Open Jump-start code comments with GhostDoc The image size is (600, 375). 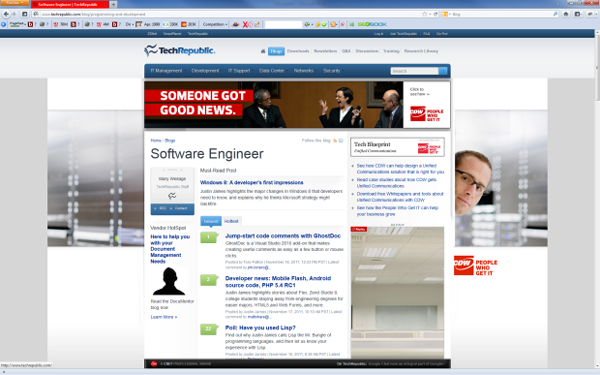(x=283, y=236)
